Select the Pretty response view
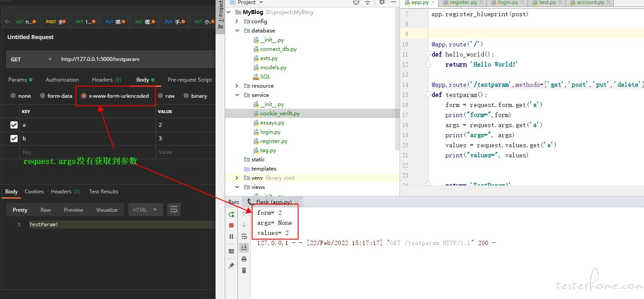 tap(20, 210)
